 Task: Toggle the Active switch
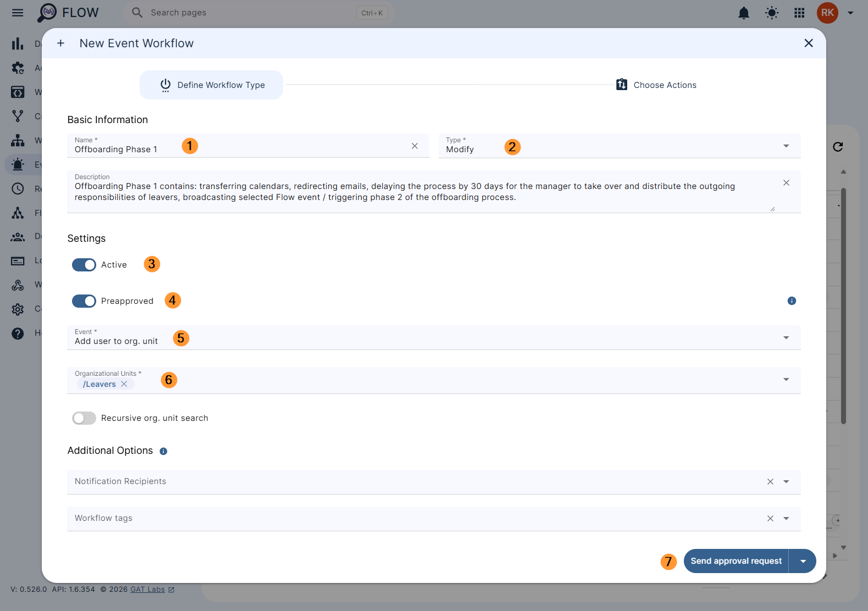(84, 265)
